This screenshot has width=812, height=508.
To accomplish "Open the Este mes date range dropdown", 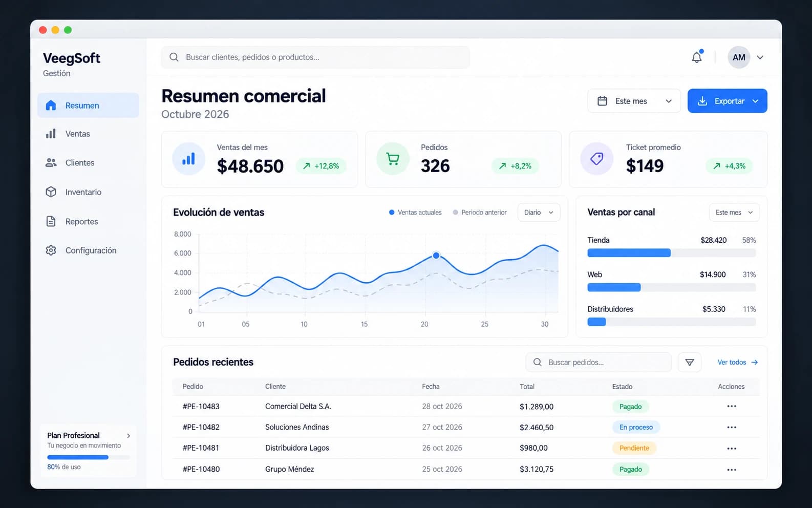I will click(x=634, y=101).
